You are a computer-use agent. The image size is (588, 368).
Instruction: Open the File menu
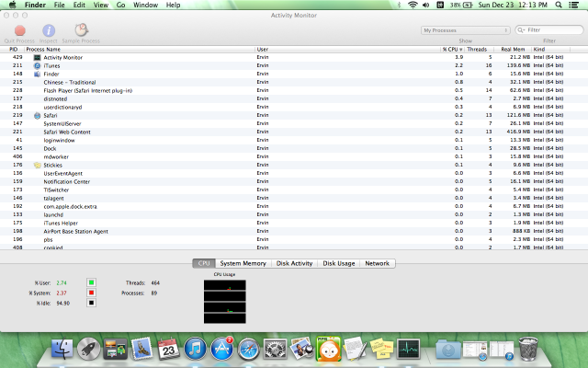59,5
